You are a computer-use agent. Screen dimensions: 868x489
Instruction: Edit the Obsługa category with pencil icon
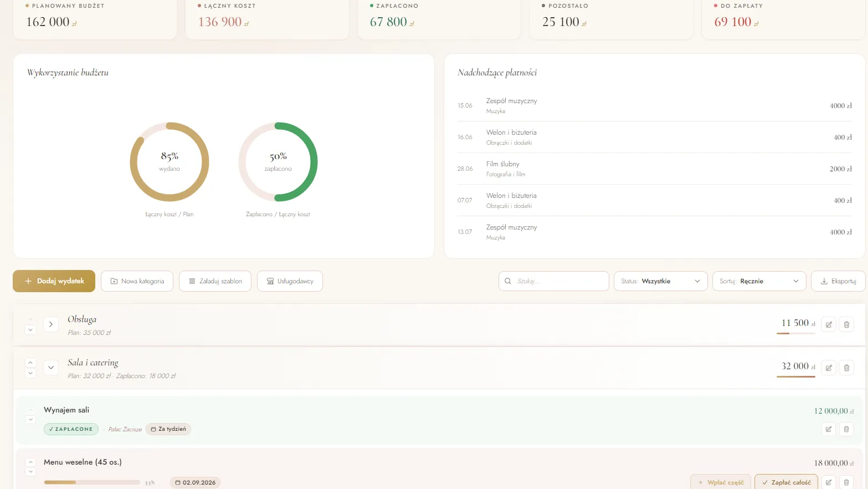(829, 324)
